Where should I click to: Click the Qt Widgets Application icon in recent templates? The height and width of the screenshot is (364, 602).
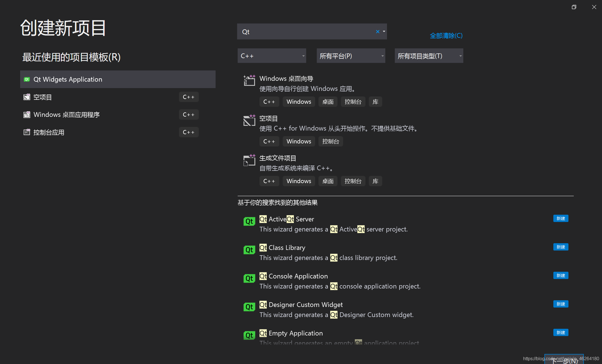tap(27, 79)
